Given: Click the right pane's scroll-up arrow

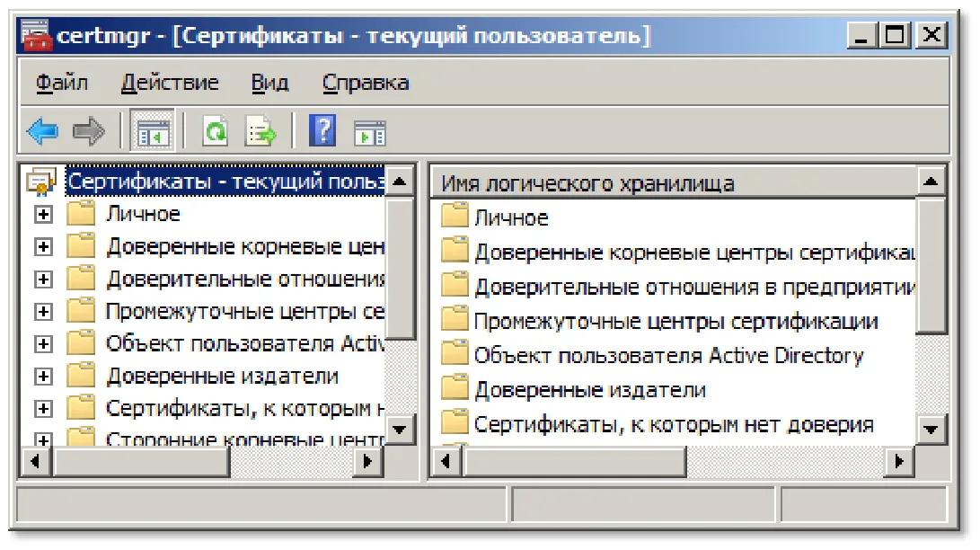Looking at the screenshot, I should click(931, 182).
